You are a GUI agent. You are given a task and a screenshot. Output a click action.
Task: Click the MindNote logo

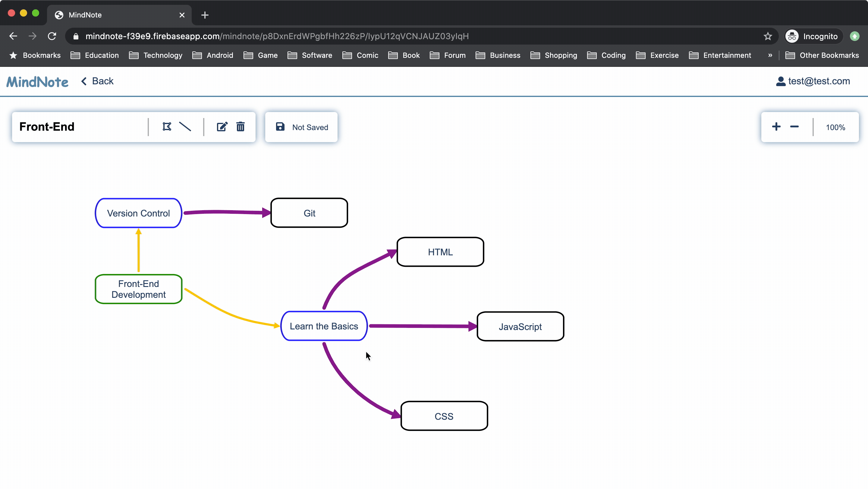[x=37, y=82]
